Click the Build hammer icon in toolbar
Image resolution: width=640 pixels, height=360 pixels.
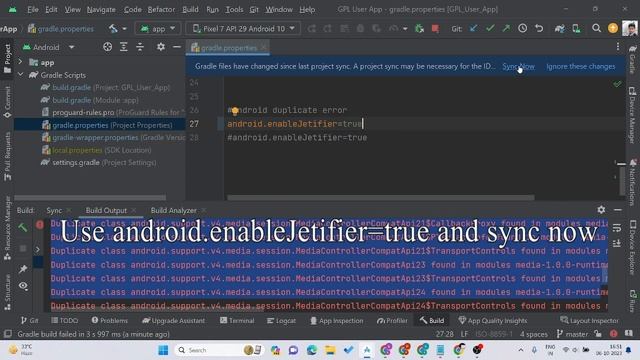click(x=113, y=29)
